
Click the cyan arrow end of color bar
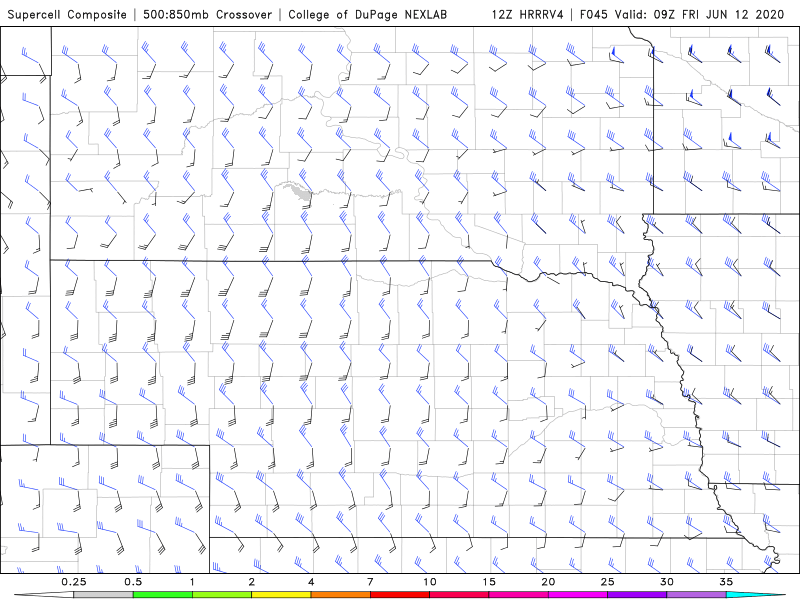pyautogui.click(x=755, y=595)
